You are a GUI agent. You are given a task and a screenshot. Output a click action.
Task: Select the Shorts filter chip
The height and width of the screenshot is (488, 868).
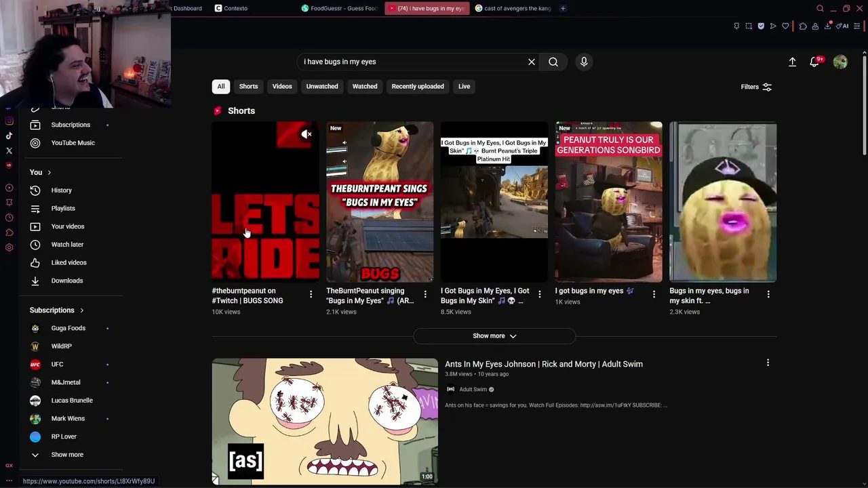point(248,86)
